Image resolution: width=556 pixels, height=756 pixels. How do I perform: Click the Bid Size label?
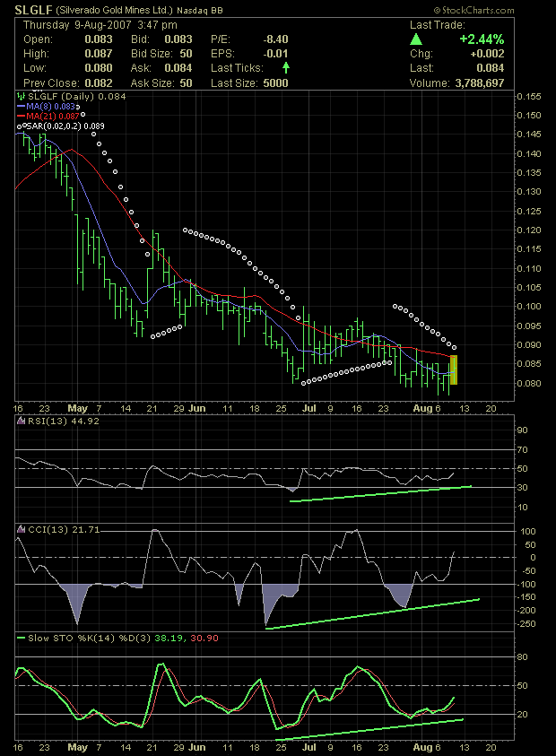point(150,54)
